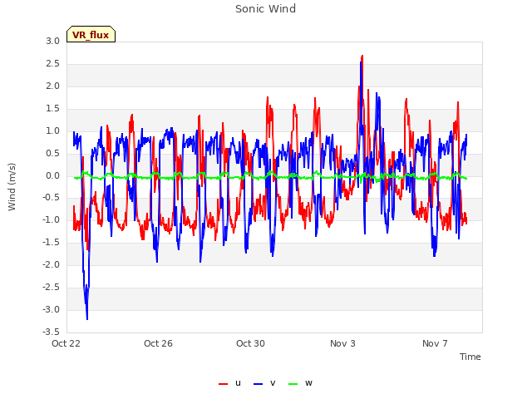Click the 0.5 y-axis tick label
The height and width of the screenshot is (399, 532).
[x=53, y=153]
